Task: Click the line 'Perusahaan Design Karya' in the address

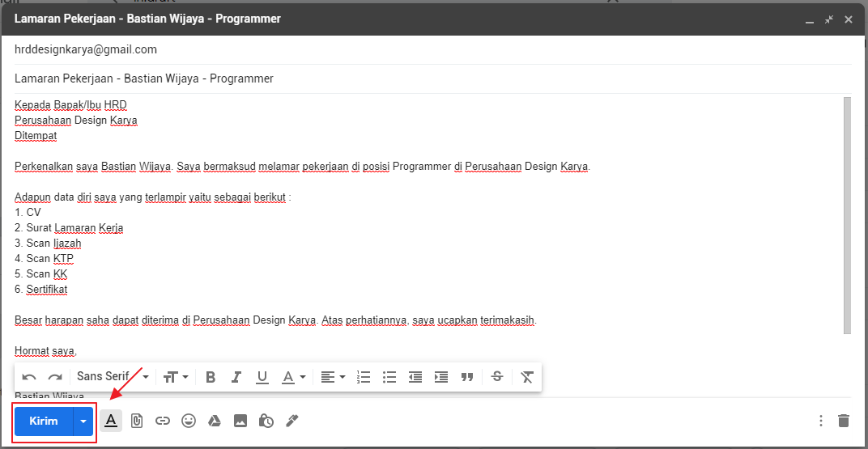Action: (x=76, y=121)
